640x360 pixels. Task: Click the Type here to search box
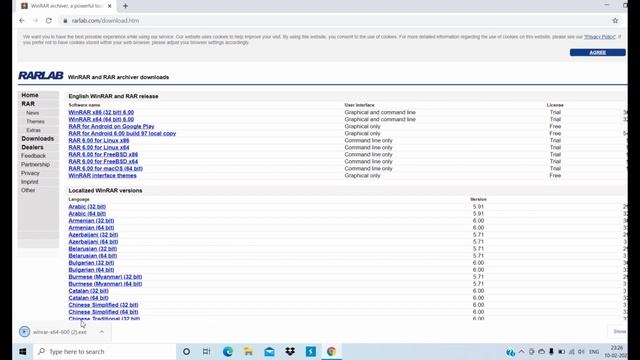(x=104, y=351)
